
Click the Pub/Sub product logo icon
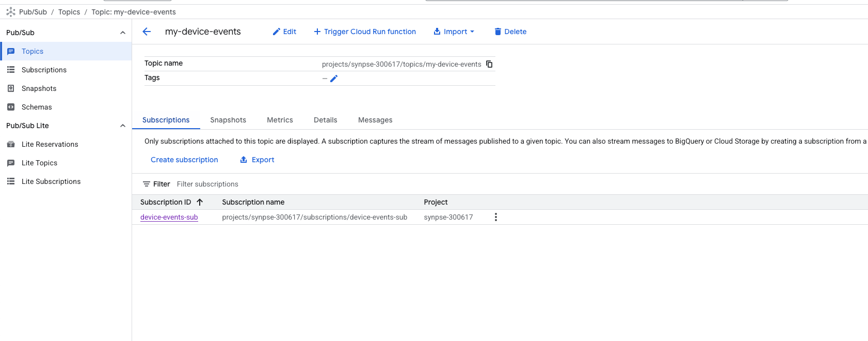(11, 12)
